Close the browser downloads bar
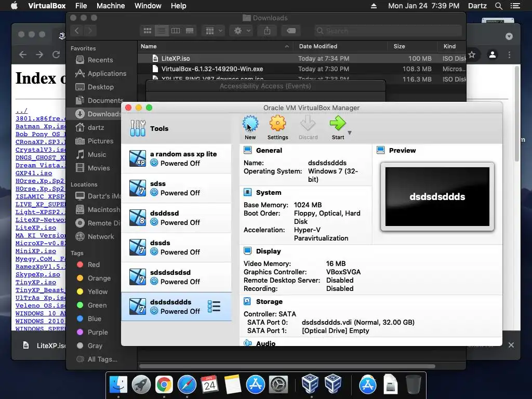Viewport: 532px width, 399px height. coord(511,345)
